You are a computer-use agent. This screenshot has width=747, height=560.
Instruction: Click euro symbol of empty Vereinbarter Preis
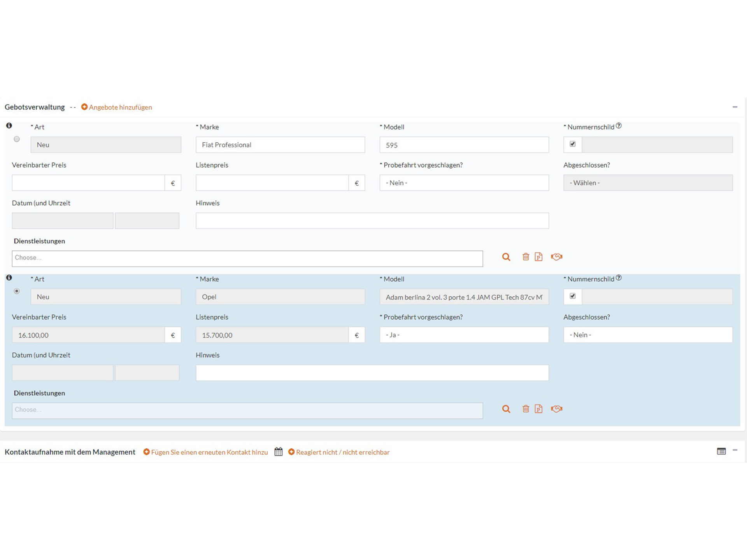tap(173, 183)
